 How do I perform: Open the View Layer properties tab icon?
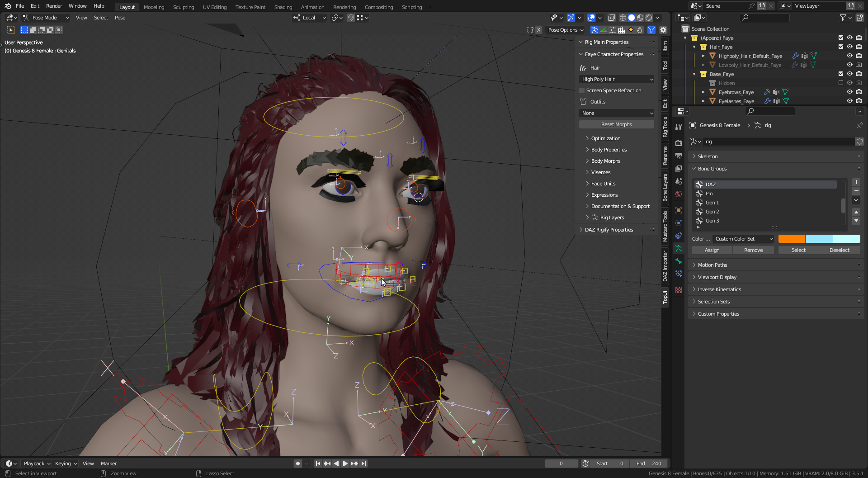[x=679, y=168]
